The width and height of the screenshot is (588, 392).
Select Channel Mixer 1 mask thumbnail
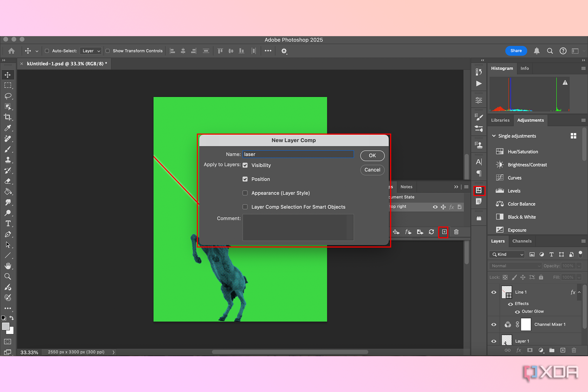click(x=526, y=325)
